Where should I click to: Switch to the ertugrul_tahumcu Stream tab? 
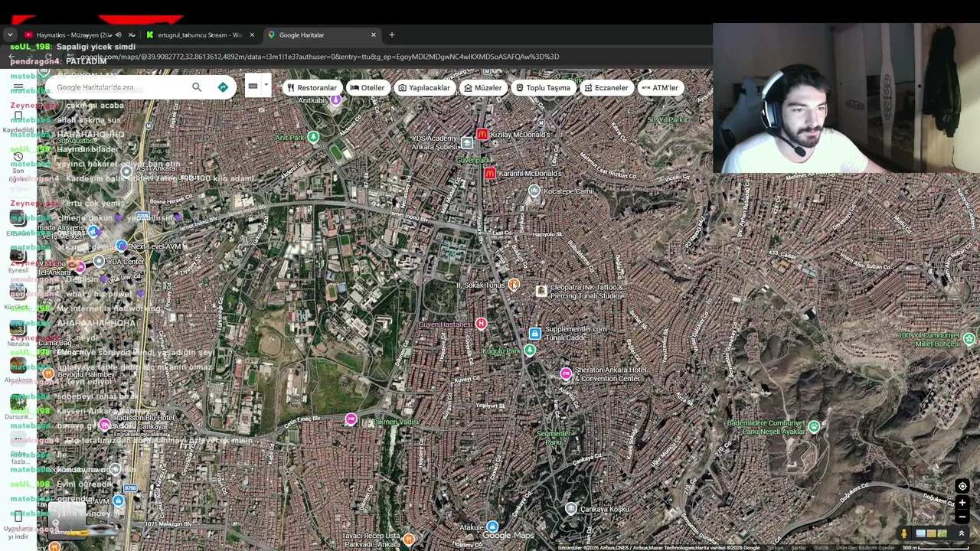point(199,35)
